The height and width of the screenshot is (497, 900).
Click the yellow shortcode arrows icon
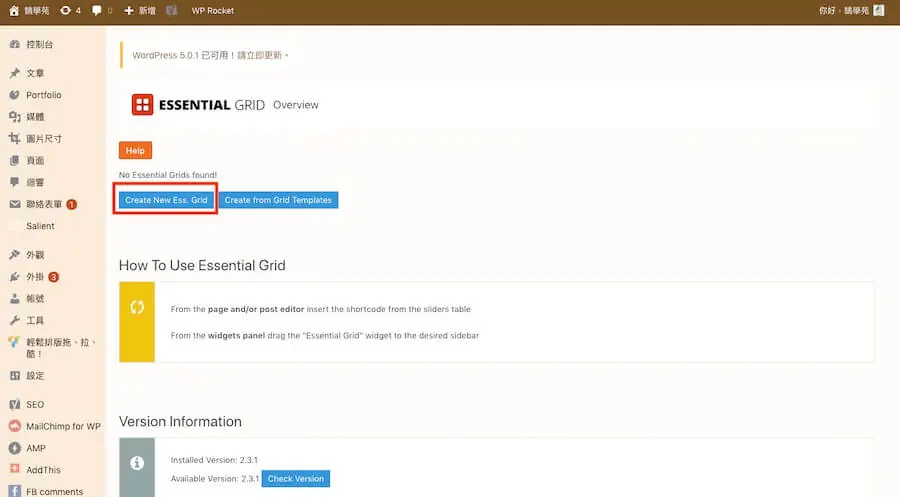pos(137,307)
